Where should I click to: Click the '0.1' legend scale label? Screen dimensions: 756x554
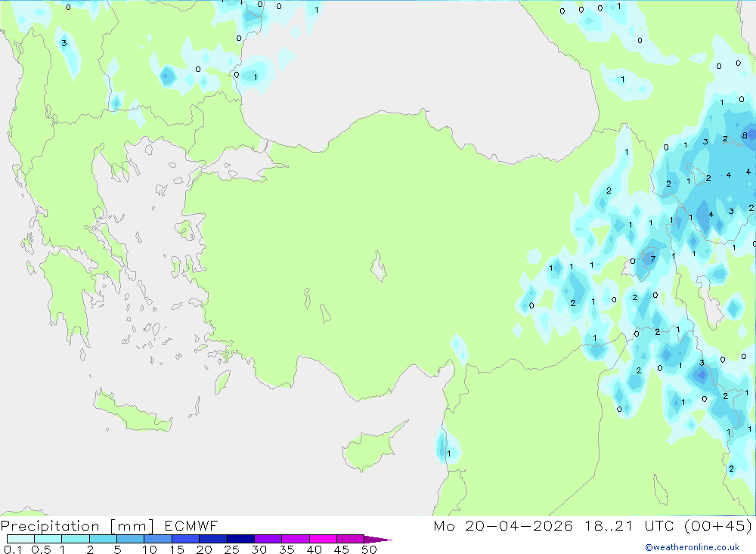click(13, 549)
